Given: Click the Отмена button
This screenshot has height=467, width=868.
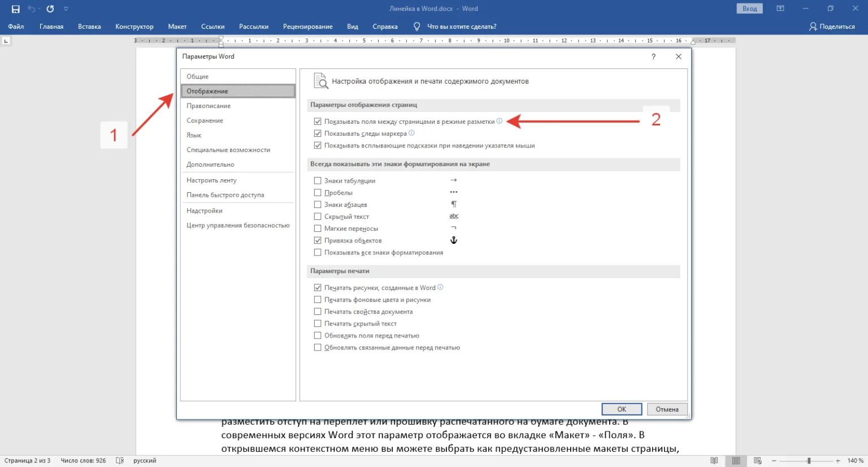Looking at the screenshot, I should pyautogui.click(x=667, y=409).
